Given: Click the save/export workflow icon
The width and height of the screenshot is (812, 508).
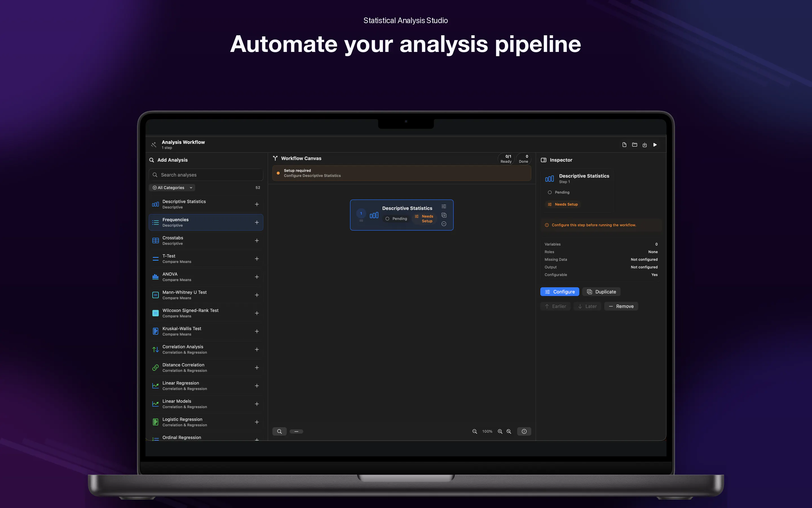Looking at the screenshot, I should pyautogui.click(x=645, y=145).
